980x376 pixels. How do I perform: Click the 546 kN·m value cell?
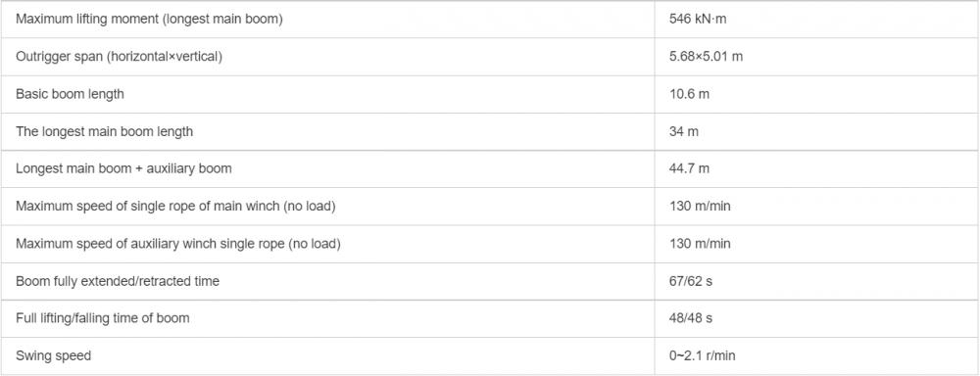point(817,20)
